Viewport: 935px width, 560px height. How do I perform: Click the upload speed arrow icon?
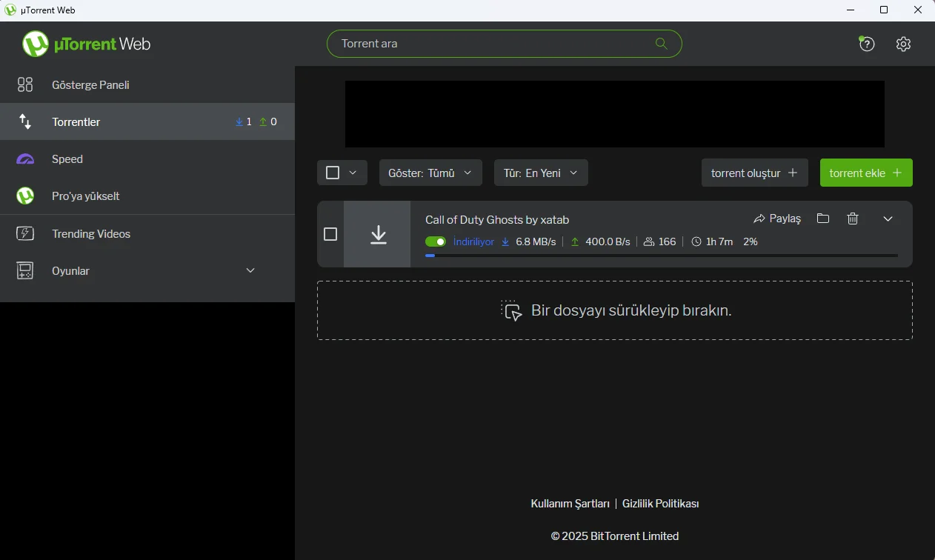pyautogui.click(x=575, y=241)
